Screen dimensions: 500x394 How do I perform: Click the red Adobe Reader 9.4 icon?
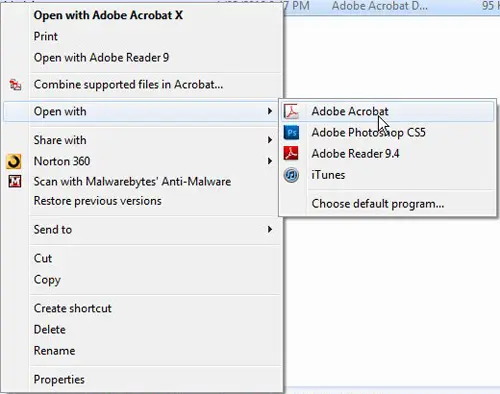[x=291, y=153]
